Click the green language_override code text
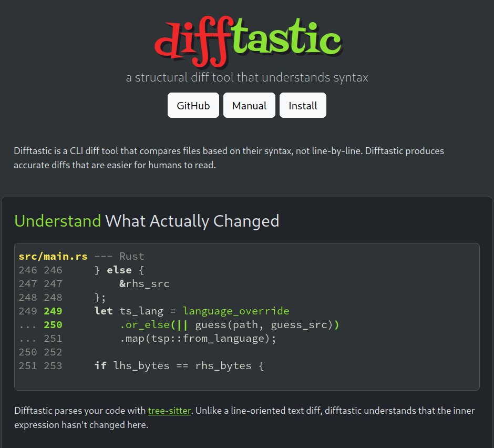The height and width of the screenshot is (448, 494). 236,311
